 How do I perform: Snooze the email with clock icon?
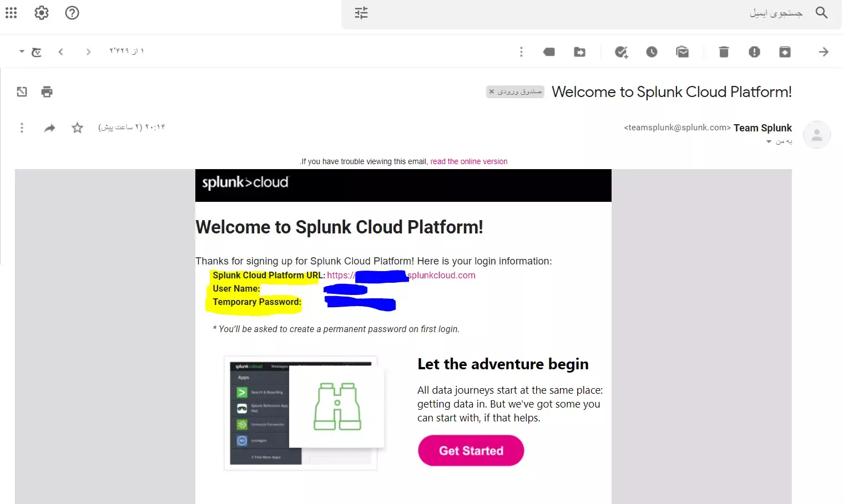tap(652, 52)
